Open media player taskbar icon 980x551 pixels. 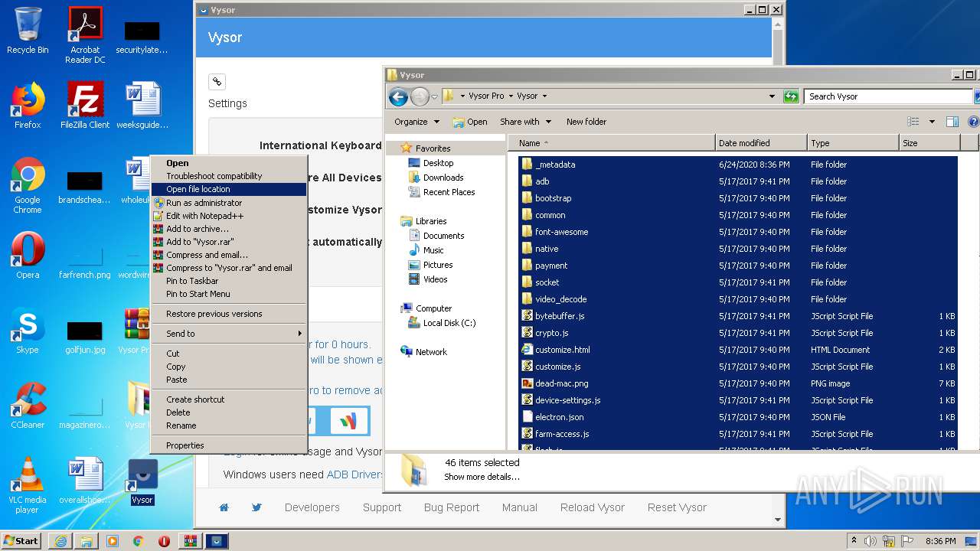[113, 541]
